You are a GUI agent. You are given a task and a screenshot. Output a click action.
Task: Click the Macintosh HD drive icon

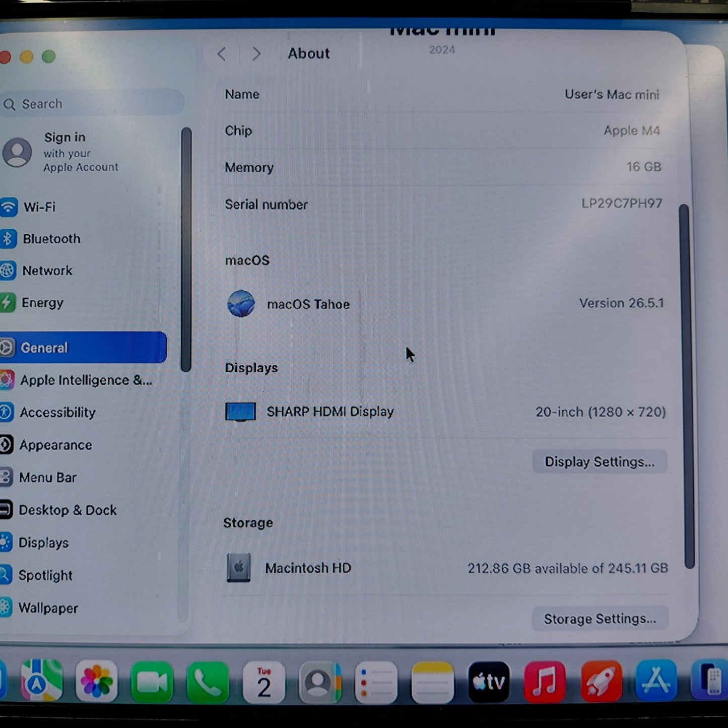[x=238, y=568]
